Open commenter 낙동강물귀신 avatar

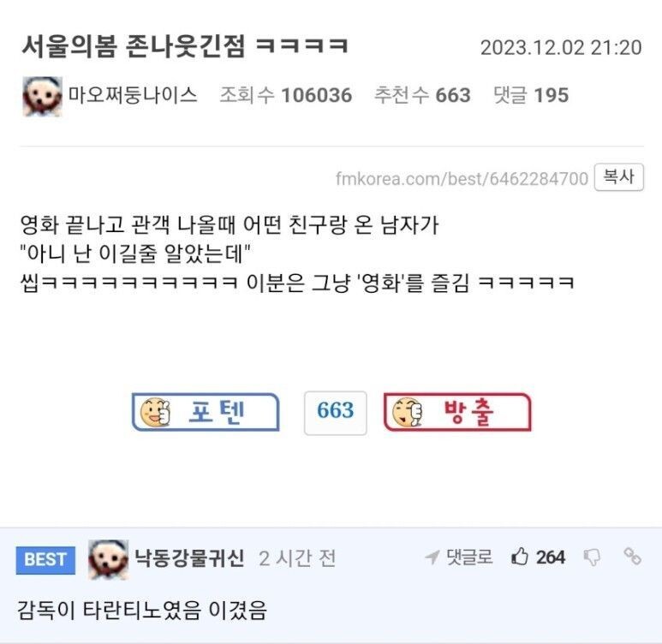coord(108,559)
